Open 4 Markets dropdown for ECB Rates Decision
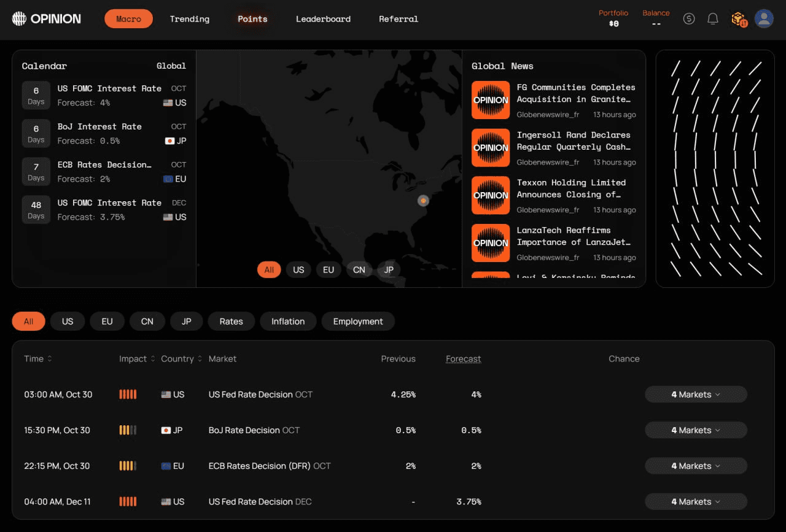The image size is (786, 532). click(695, 466)
